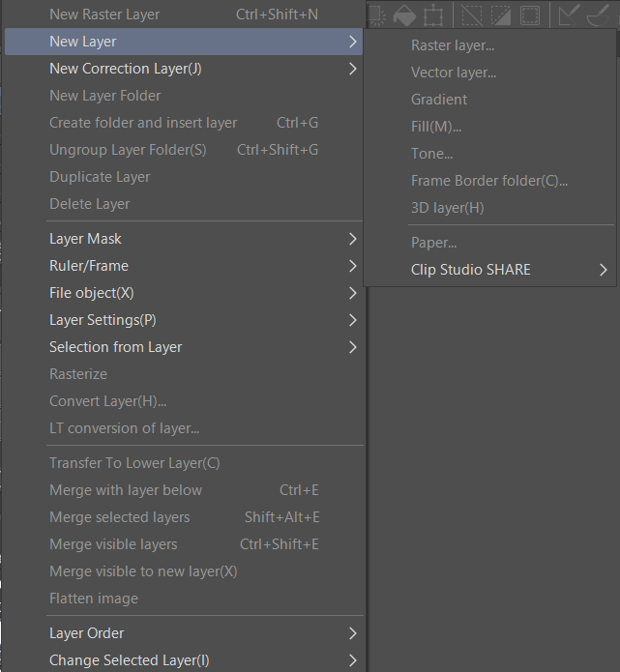Pick Vector layer... in the submenu
This screenshot has height=672, width=620.
(x=489, y=73)
